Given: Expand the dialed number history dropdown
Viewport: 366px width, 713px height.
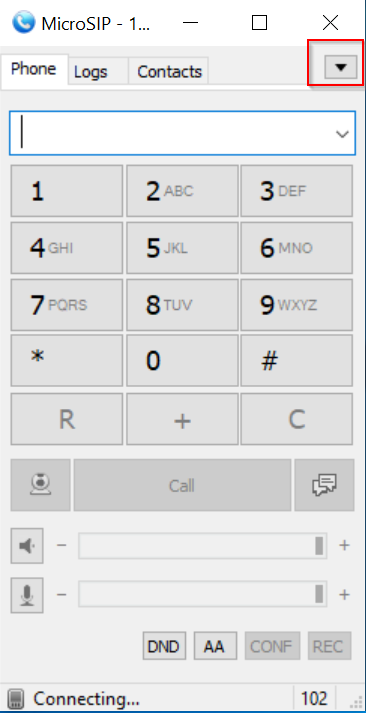Looking at the screenshot, I should [342, 134].
